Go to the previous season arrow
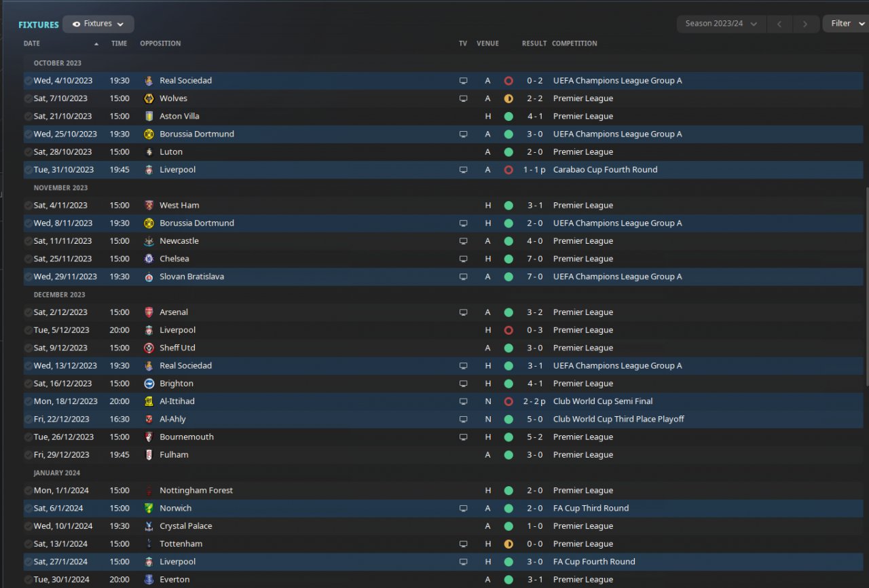869x588 pixels. click(x=779, y=24)
